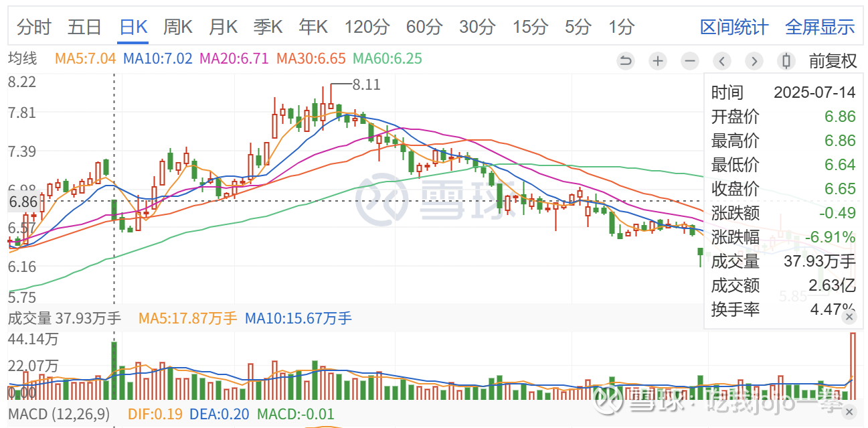Viewport: 868px width, 428px height.
Task: Click the candlestick chart style icon
Action: pos(786,61)
